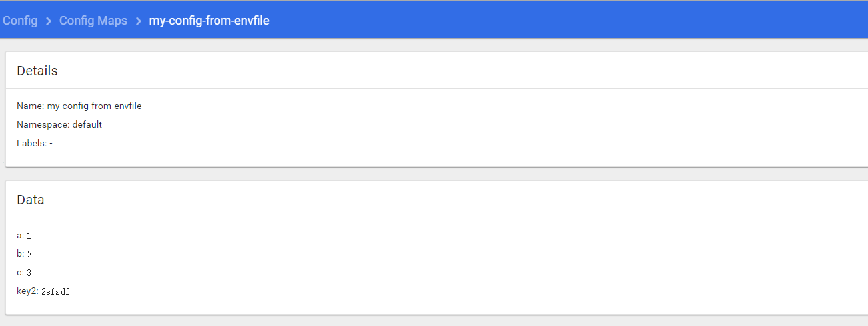The image size is (868, 326).
Task: Click the namespace value default
Action: pos(87,124)
